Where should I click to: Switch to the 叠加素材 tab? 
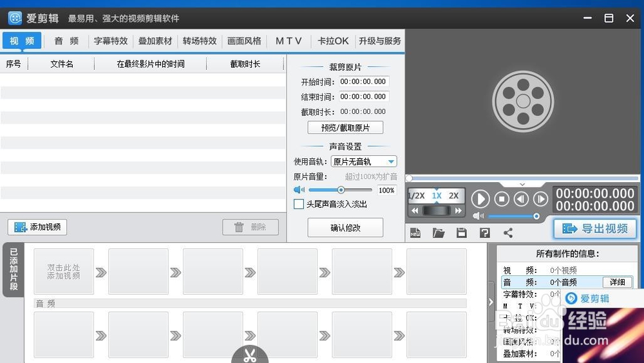[155, 41]
